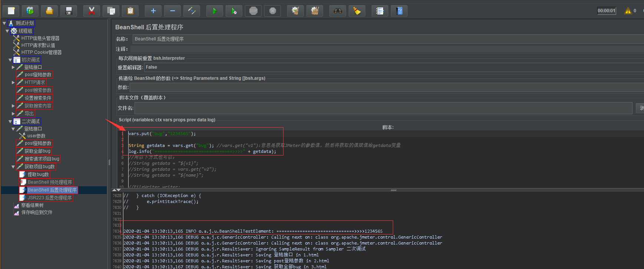Select post搜索参数 sampler
The image size is (644, 269).
(x=38, y=90)
